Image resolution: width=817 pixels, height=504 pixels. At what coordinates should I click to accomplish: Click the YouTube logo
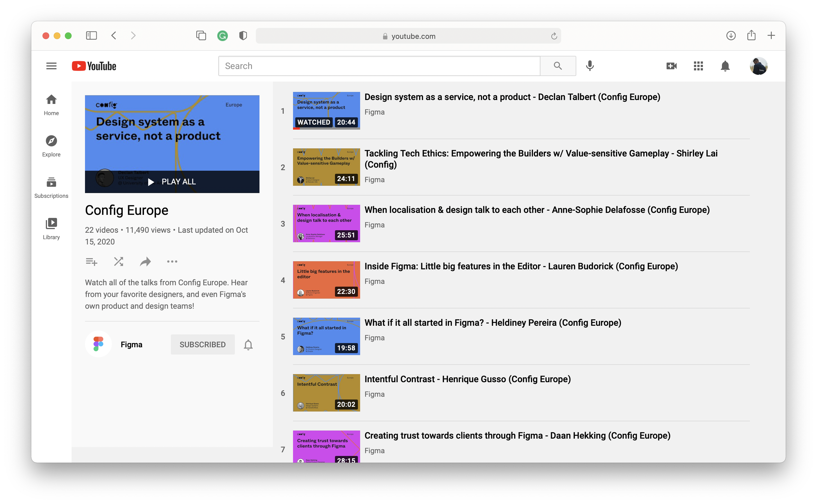coord(94,66)
